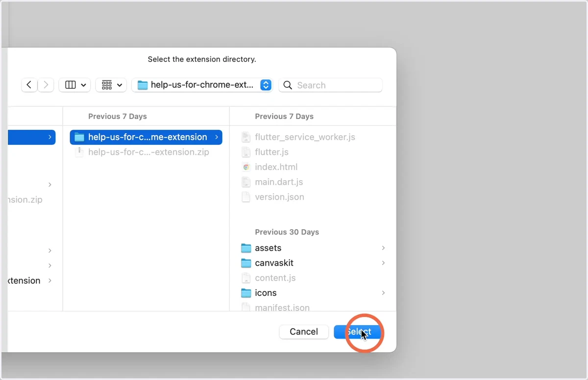Click the content.js file
This screenshot has height=380, width=588.
pyautogui.click(x=275, y=278)
